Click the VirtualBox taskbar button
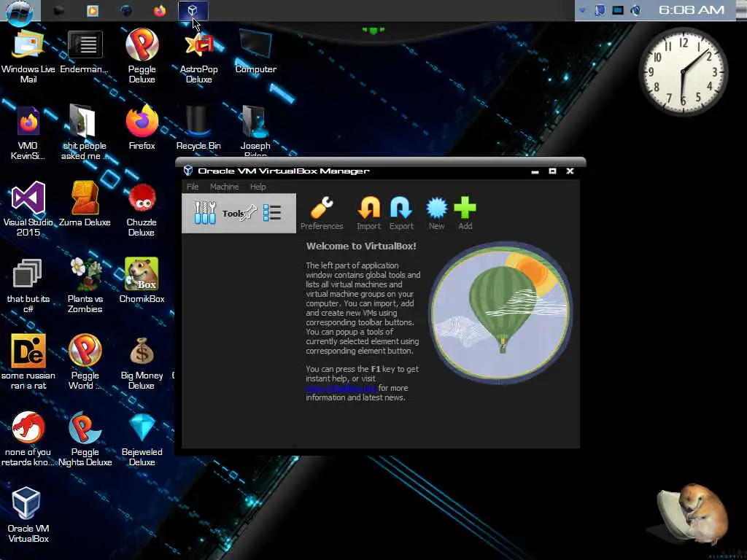This screenshot has width=747, height=560. click(193, 10)
